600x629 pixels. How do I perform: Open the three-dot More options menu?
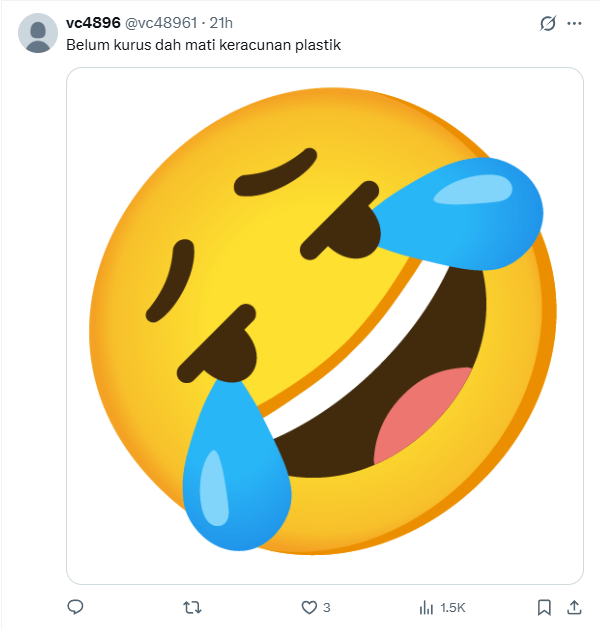[574, 24]
